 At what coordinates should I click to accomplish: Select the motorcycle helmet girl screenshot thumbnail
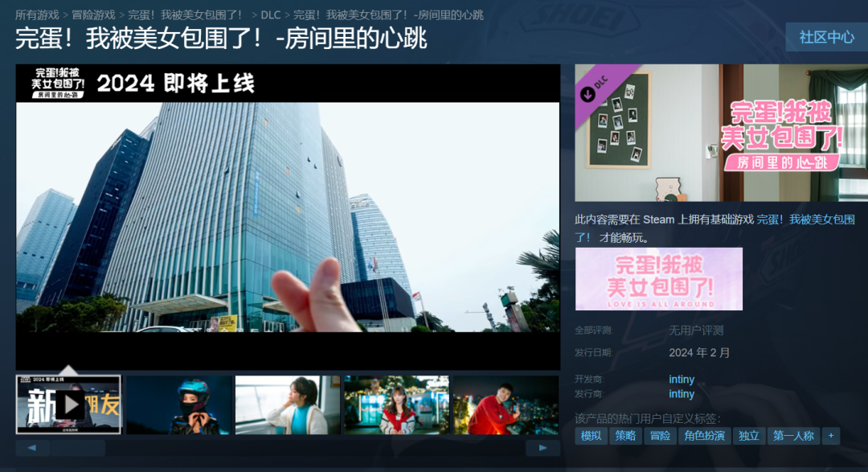(178, 405)
